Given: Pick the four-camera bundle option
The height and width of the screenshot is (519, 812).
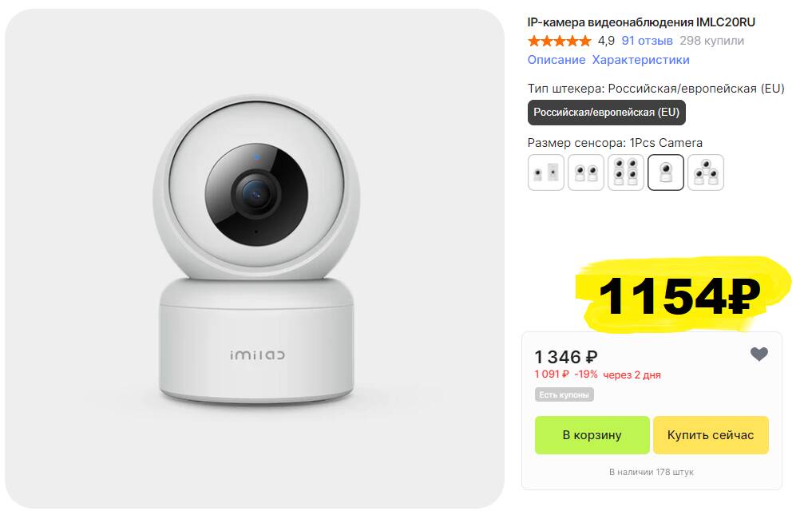Looking at the screenshot, I should [x=626, y=172].
